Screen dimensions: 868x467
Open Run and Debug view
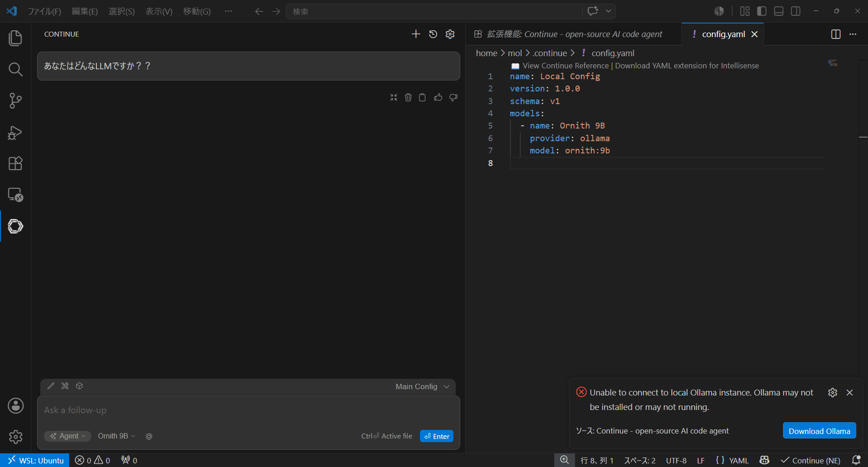pyautogui.click(x=15, y=132)
